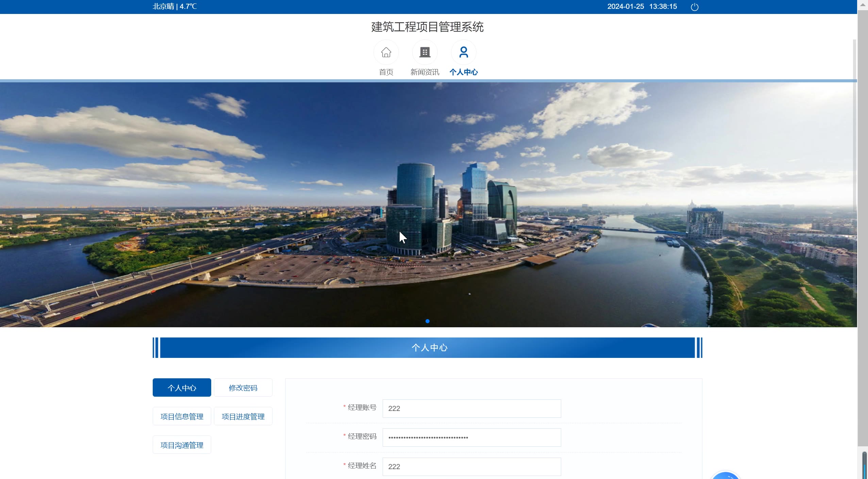Screen dimensions: 868x479
Task: Click the city skyline banner image
Action: point(429,205)
